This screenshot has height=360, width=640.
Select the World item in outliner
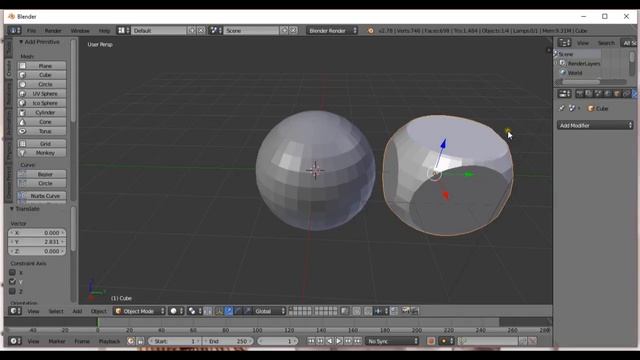(x=575, y=73)
